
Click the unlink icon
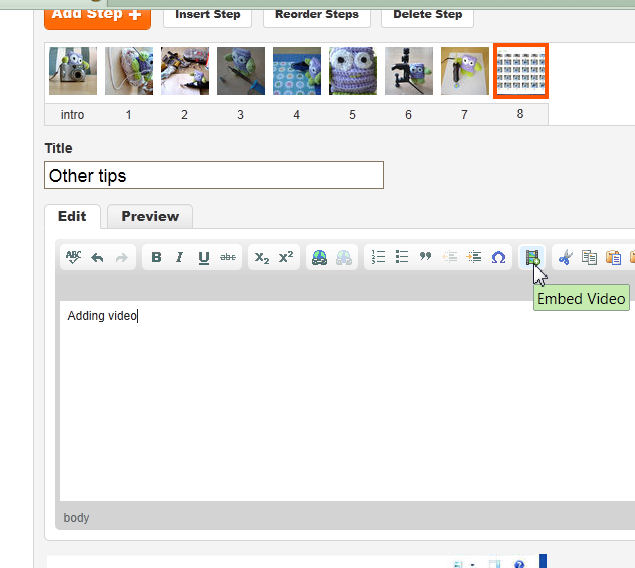pos(344,257)
